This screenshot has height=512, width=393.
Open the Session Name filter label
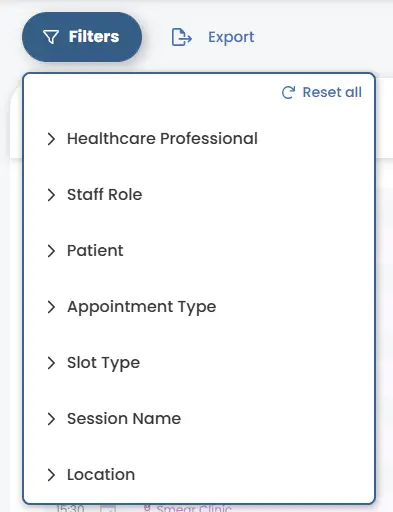click(124, 418)
